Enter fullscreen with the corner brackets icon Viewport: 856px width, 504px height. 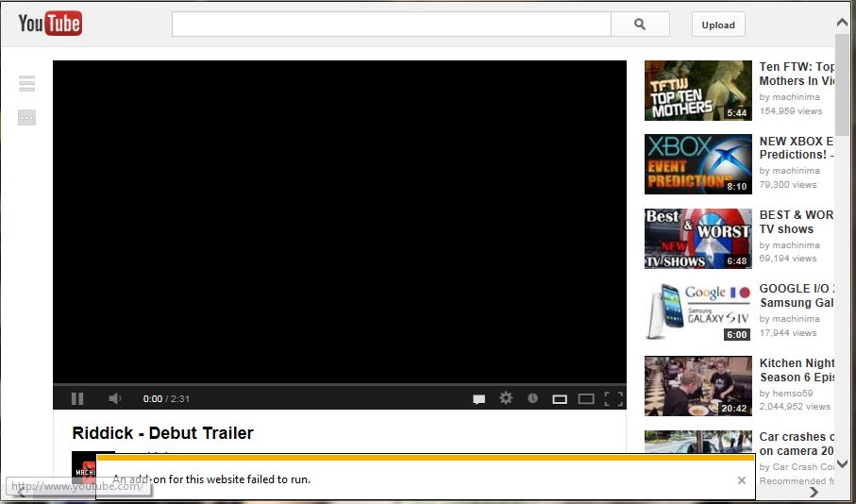point(613,399)
